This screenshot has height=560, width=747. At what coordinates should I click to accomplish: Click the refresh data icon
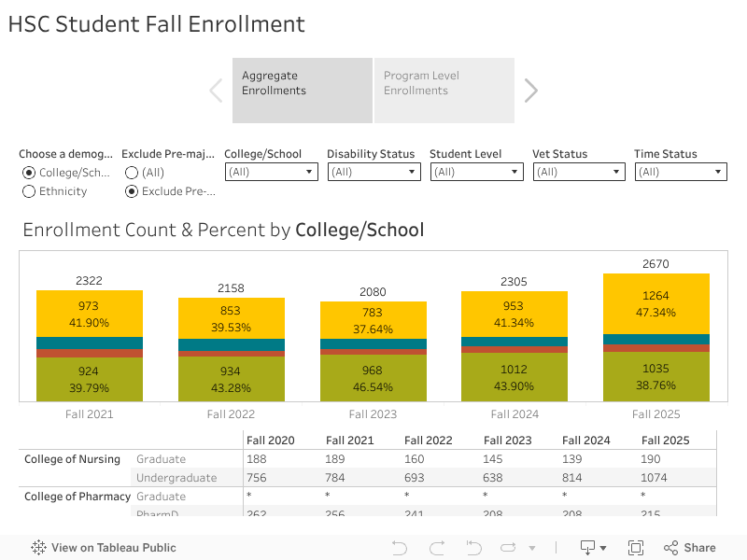click(x=508, y=548)
